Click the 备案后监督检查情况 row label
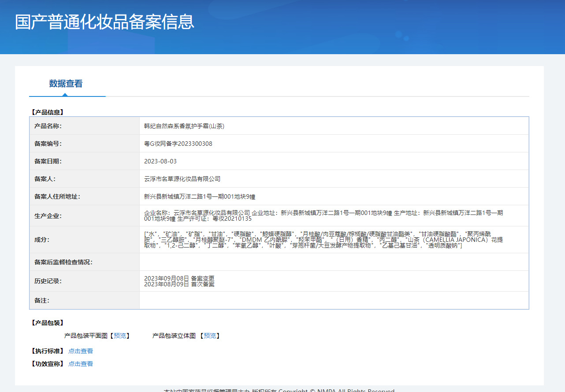The width and height of the screenshot is (565, 392). (63, 262)
